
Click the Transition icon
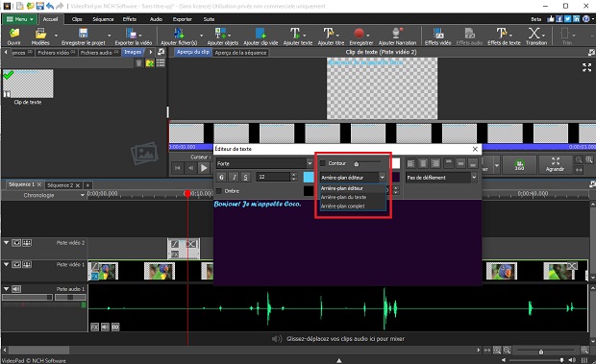pos(534,34)
